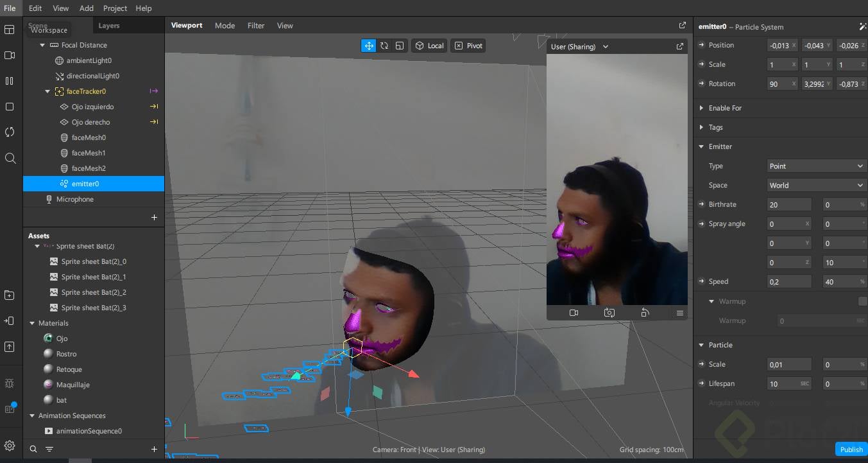
Task: Click the folder-plus icon in left sidebar
Action: tap(10, 295)
